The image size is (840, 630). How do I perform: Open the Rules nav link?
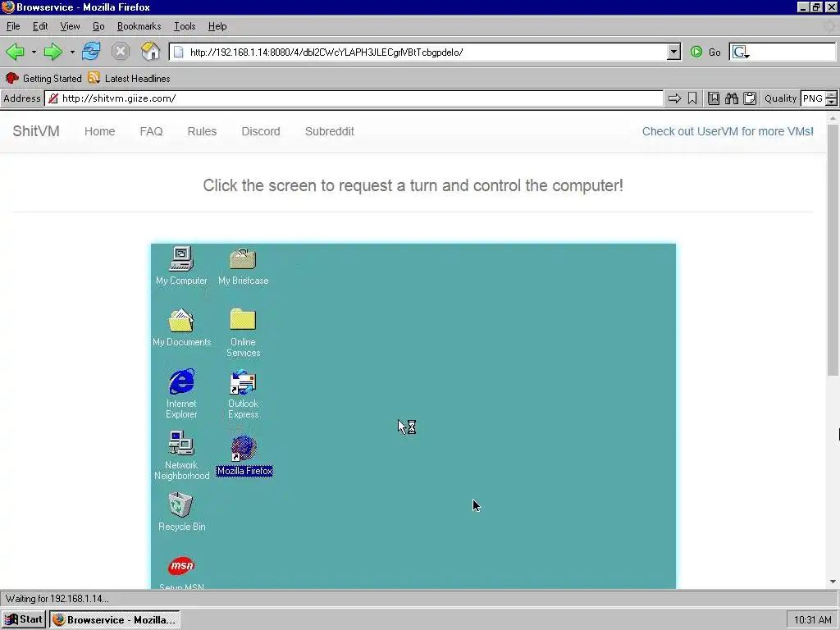point(202,131)
